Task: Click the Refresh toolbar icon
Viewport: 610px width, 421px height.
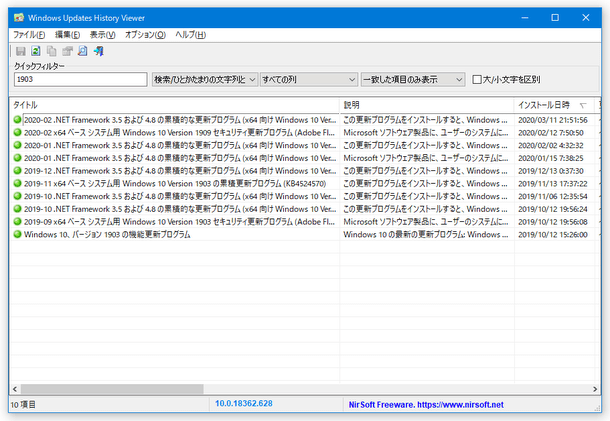Action: click(36, 51)
